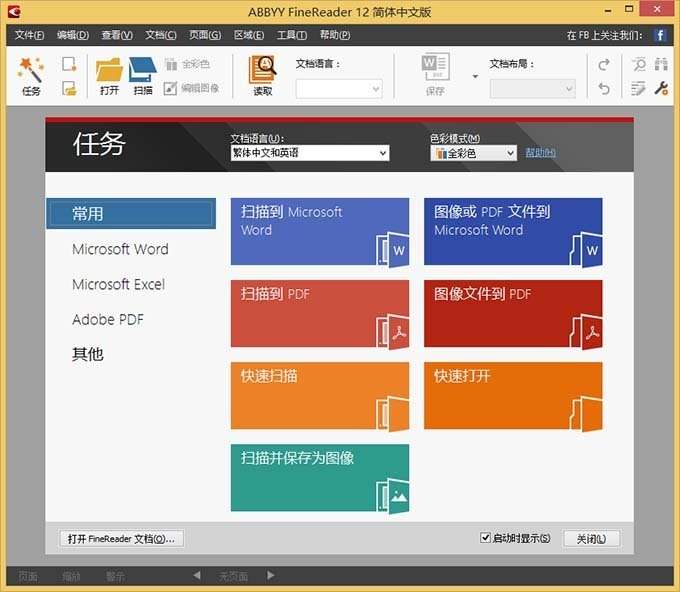This screenshot has width=680, height=592.
Task: Click the 扫描 (Scan) toolbar icon
Action: coord(143,72)
